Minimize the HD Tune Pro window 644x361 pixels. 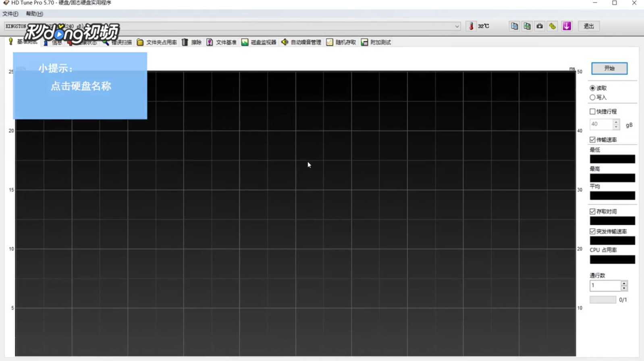click(x=595, y=3)
